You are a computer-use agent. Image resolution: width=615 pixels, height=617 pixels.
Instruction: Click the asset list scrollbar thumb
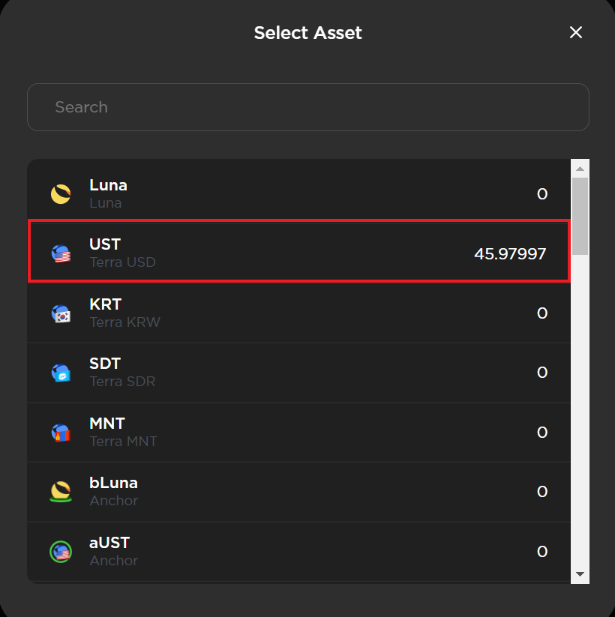[580, 216]
